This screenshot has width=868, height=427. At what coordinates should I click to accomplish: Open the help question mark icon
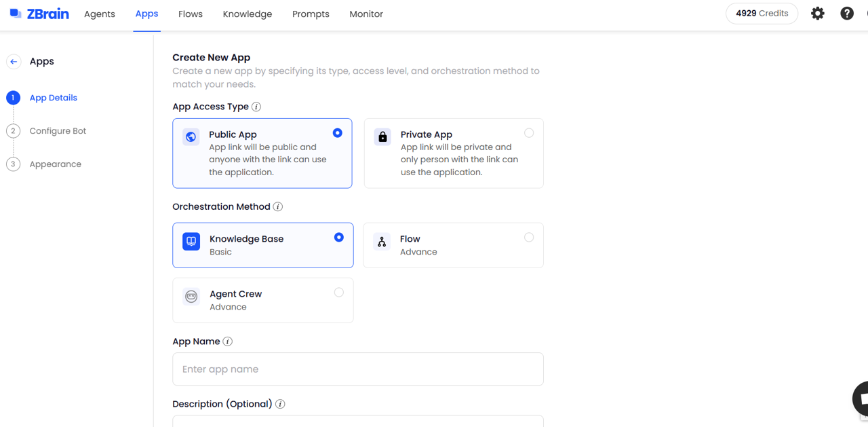[x=847, y=14]
